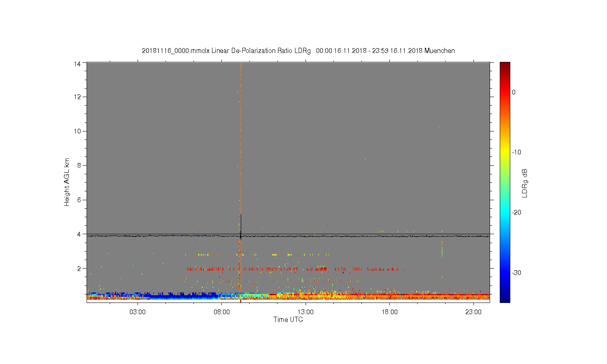Click the yellow band of the colorbar

tap(505, 152)
